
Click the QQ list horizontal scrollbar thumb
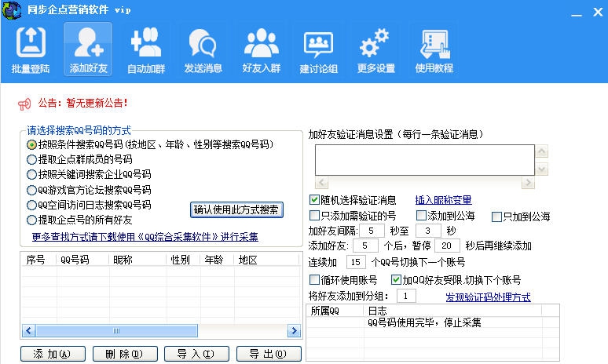pyautogui.click(x=116, y=331)
